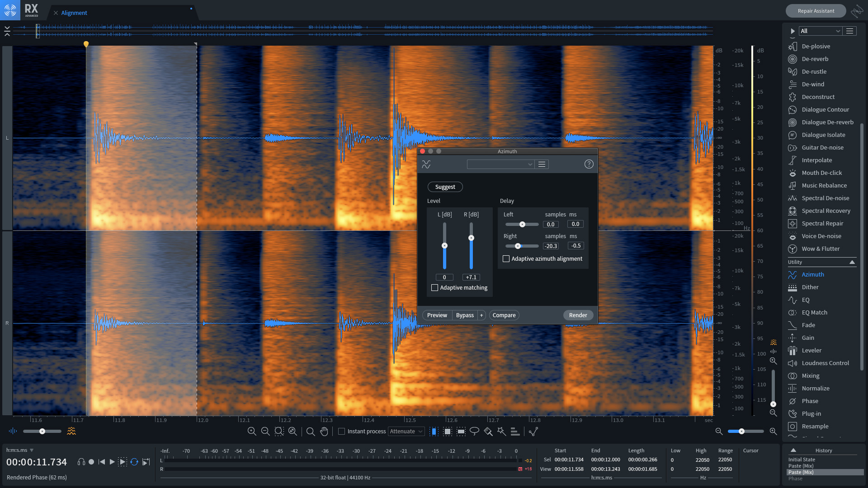Open the Azimuth preset dropdown
This screenshot has height=488, width=868.
point(500,164)
